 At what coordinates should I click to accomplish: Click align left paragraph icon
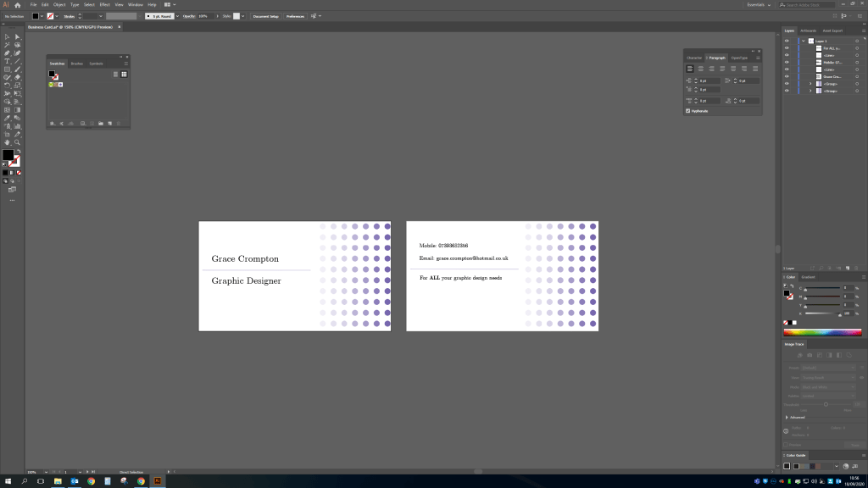[690, 68]
